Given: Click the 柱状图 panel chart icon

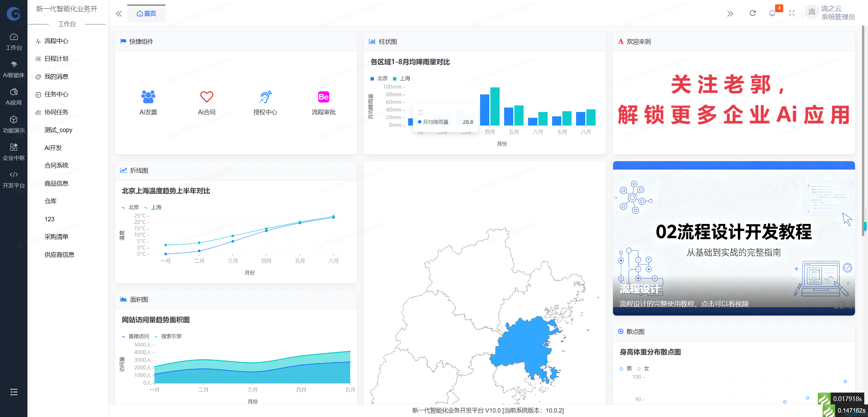Looking at the screenshot, I should click(372, 41).
